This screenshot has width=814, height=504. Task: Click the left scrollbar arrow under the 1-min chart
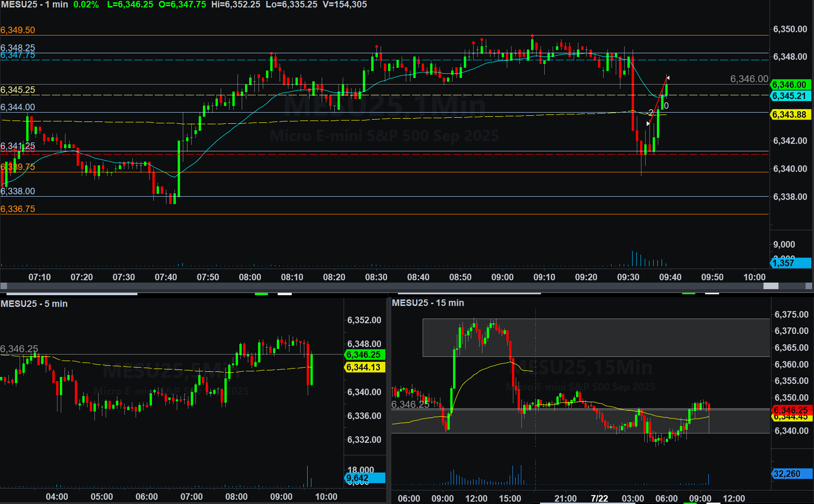click(4, 286)
